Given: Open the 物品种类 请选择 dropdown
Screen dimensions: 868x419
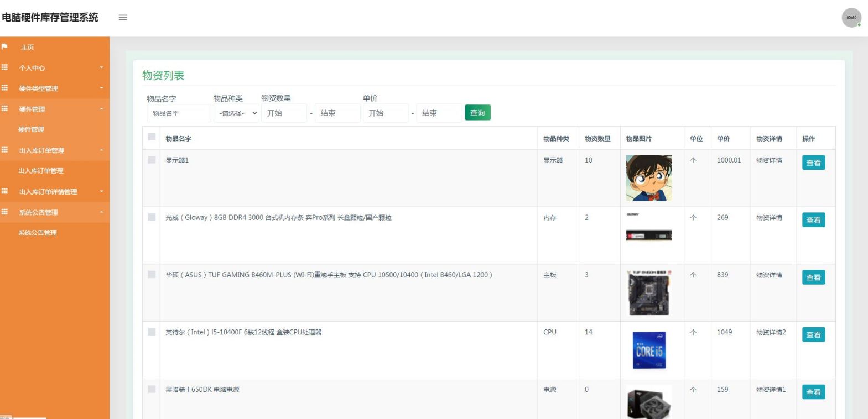Looking at the screenshot, I should [x=237, y=113].
